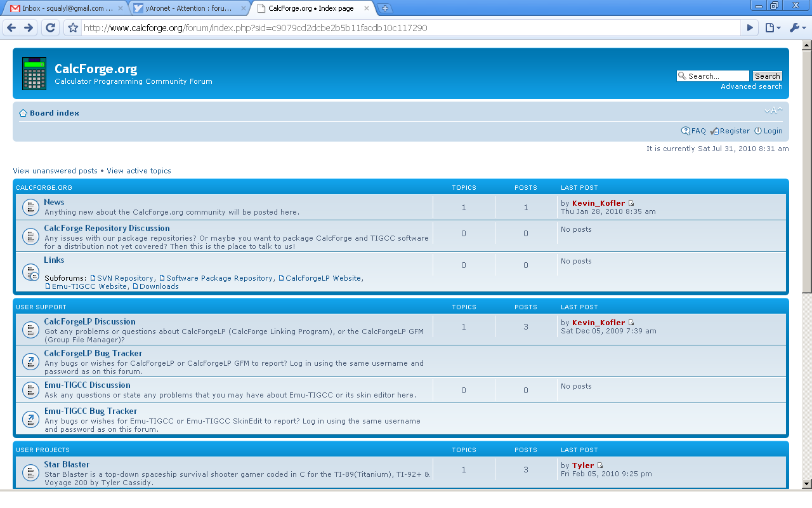812x508 pixels.
Task: Click the go arrow beside address bar
Action: point(750,28)
